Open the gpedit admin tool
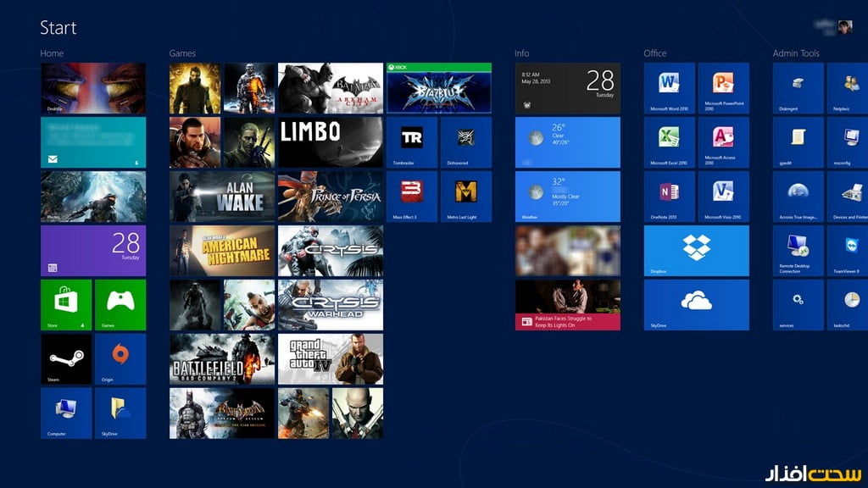Screen dimensions: 868x488 [798, 142]
